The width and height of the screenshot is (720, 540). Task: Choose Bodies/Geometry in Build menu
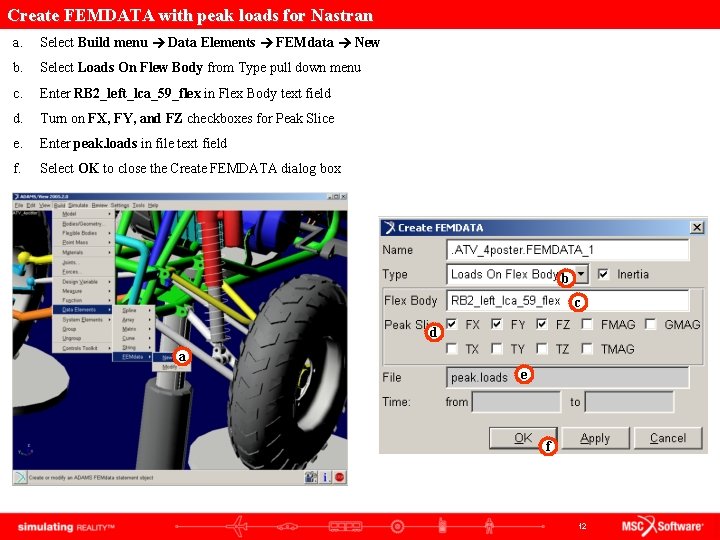(x=82, y=224)
